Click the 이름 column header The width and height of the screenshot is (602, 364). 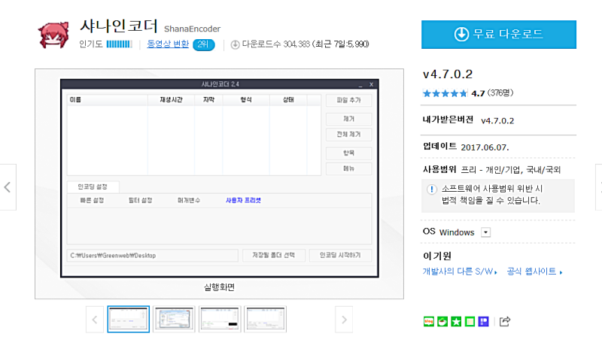coord(108,100)
